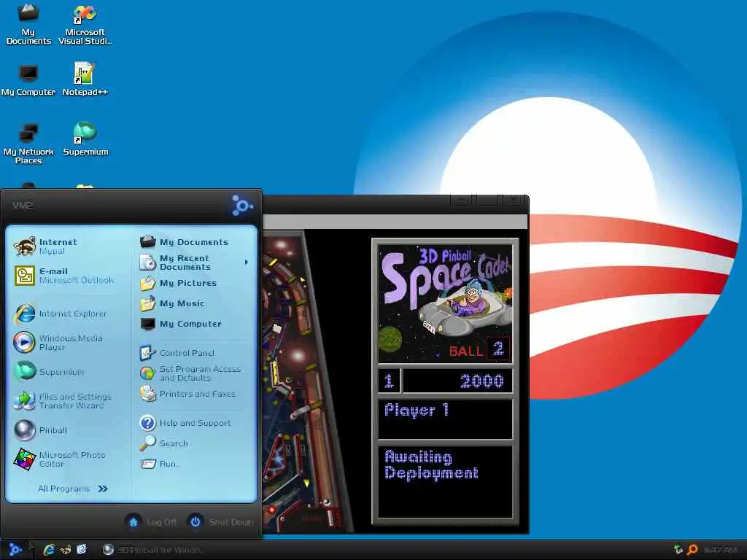Select Microsoft Visual Studio desktop shortcut
The width and height of the screenshot is (747, 560).
tap(85, 24)
